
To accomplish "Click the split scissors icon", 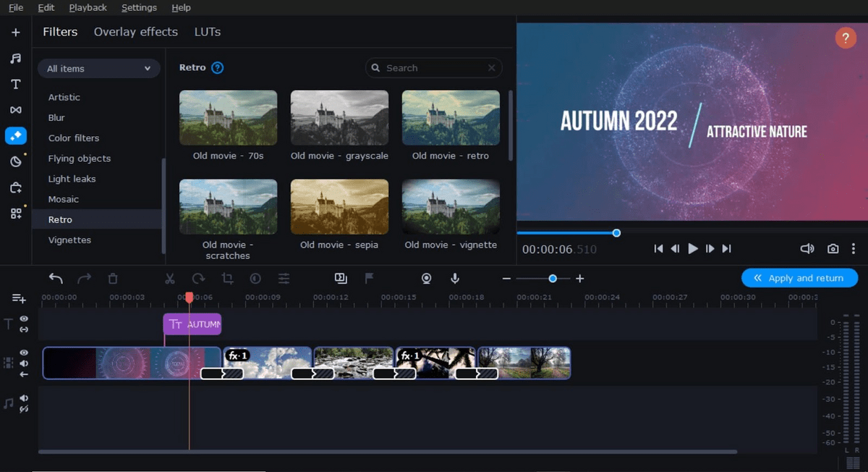I will pyautogui.click(x=170, y=278).
